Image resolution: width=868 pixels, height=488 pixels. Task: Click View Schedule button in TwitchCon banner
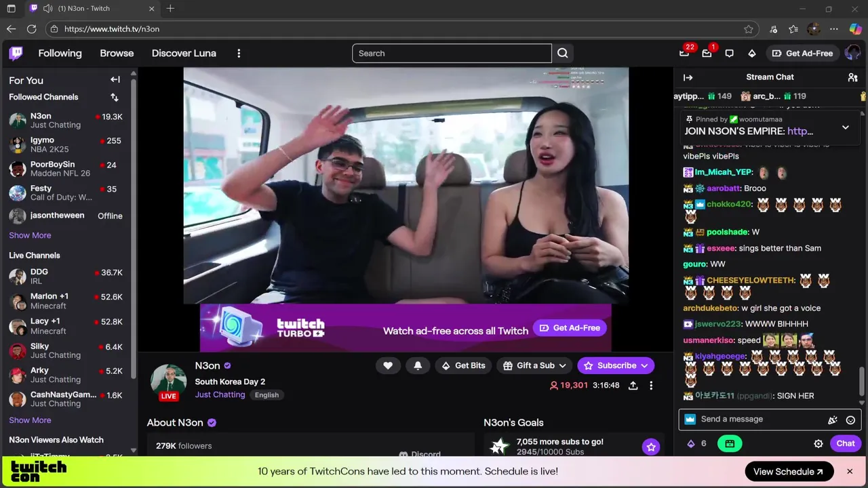789,472
